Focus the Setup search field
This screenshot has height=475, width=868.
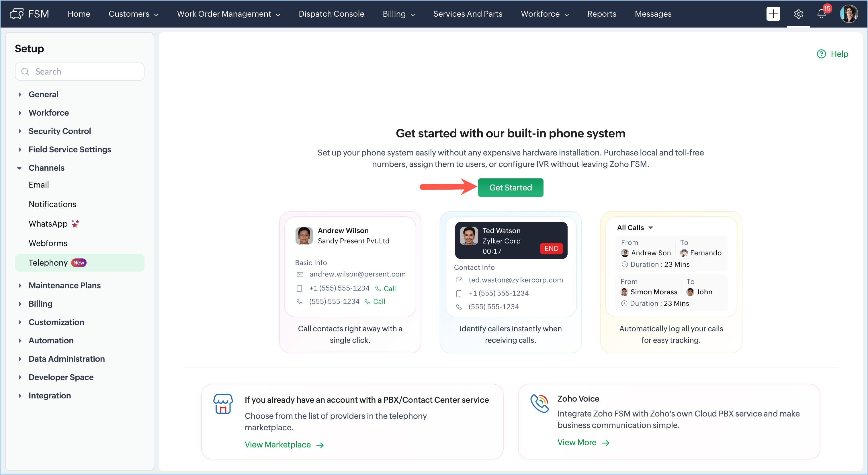coord(79,71)
